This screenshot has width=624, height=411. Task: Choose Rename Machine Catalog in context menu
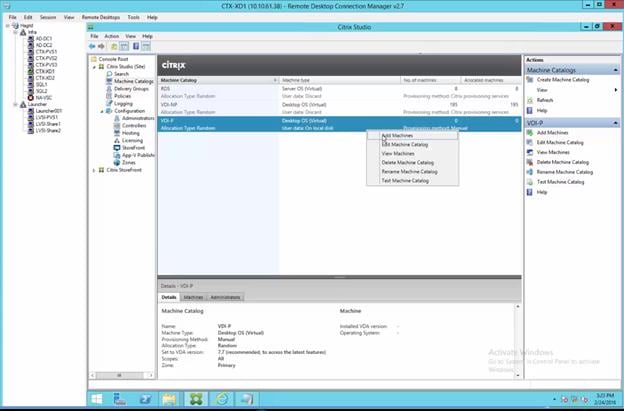tap(412, 172)
